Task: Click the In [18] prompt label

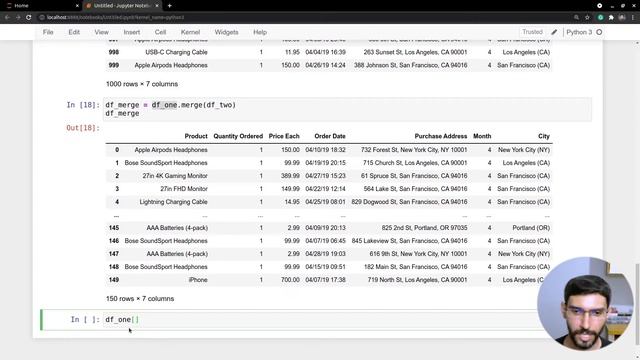Action: (x=83, y=105)
